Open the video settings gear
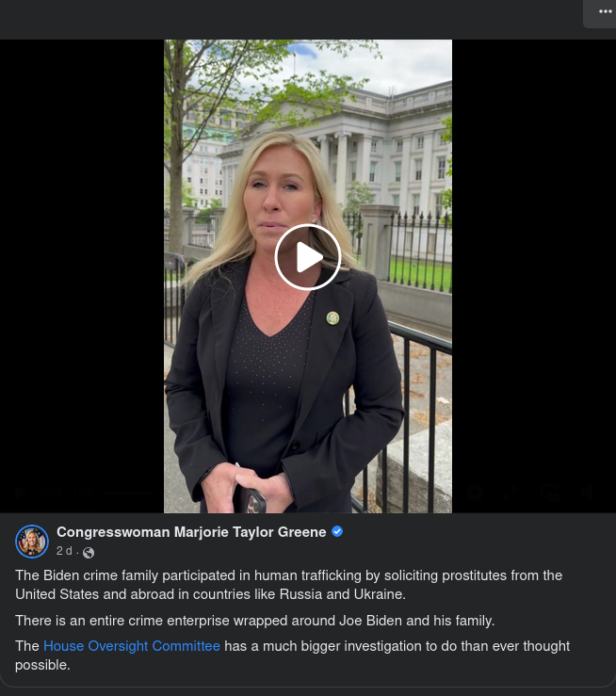Viewport: 616px width, 696px height. tap(475, 492)
